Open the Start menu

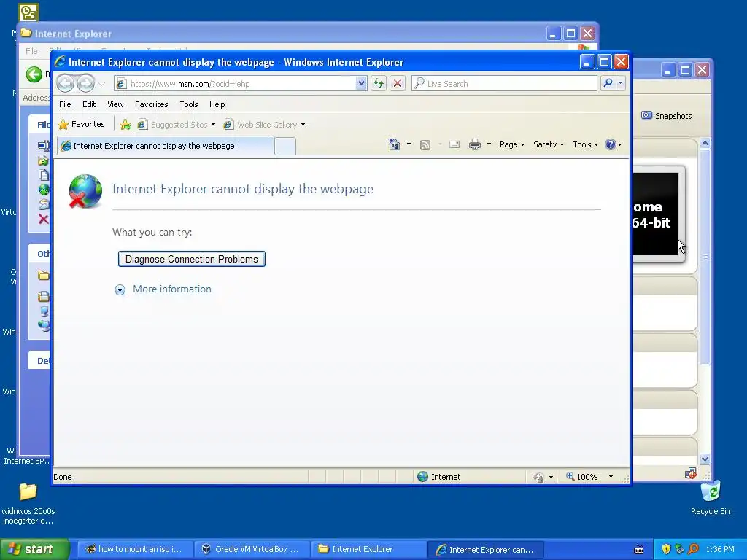click(x=34, y=549)
